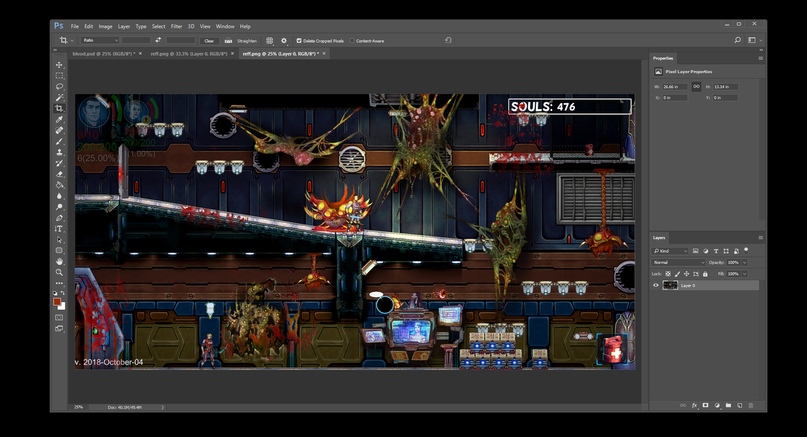Image resolution: width=807 pixels, height=437 pixels.
Task: Select the Clone Stamp tool
Action: pyautogui.click(x=59, y=152)
